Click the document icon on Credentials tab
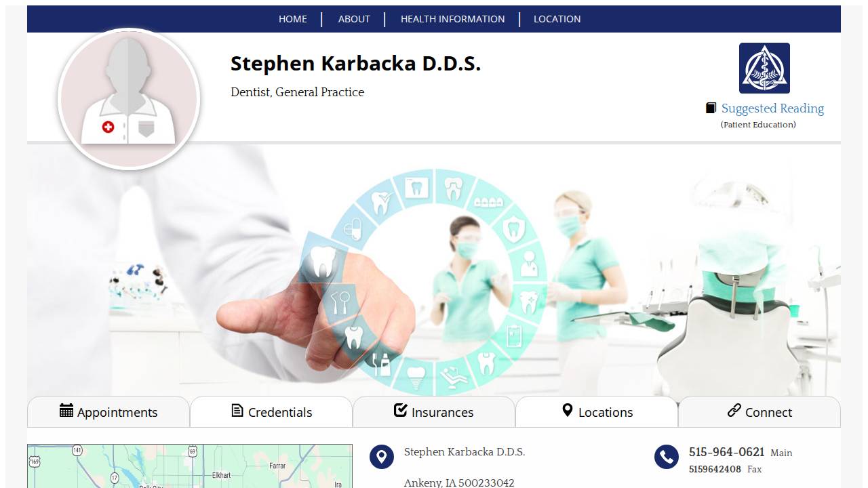 point(237,411)
